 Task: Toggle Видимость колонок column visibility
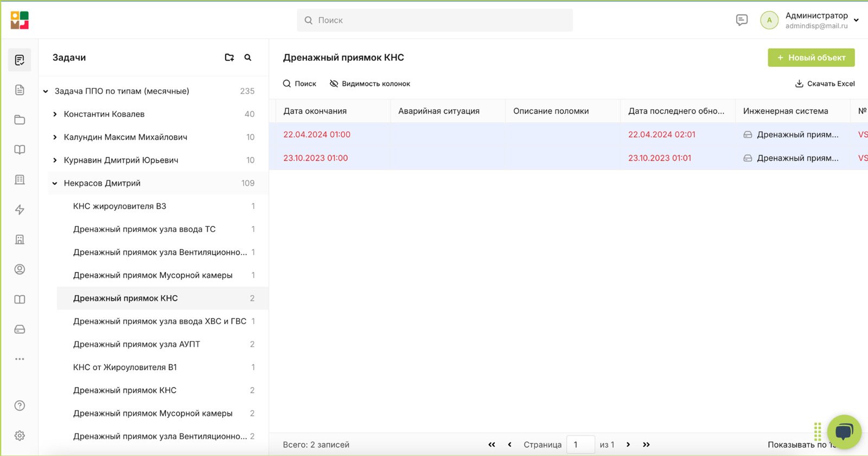370,84
